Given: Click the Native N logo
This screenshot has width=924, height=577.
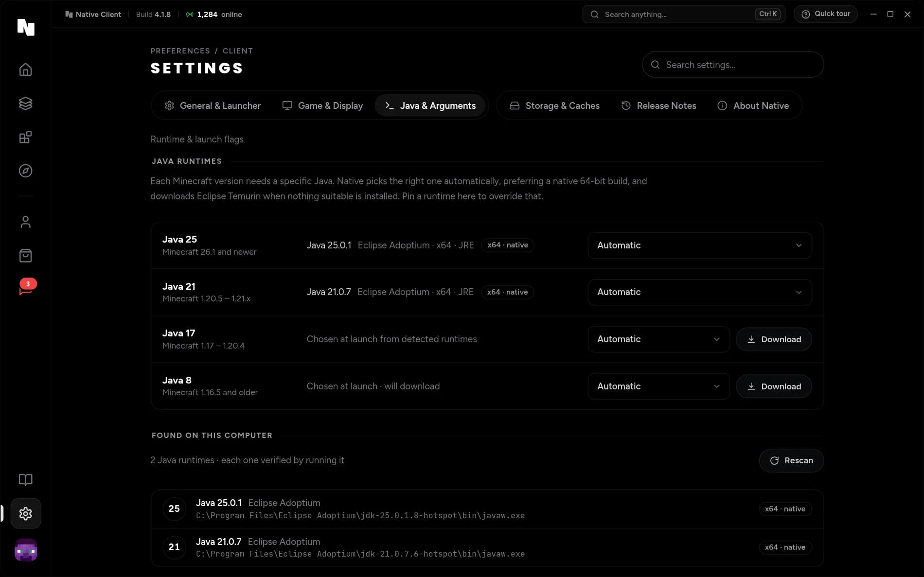Looking at the screenshot, I should tap(26, 27).
